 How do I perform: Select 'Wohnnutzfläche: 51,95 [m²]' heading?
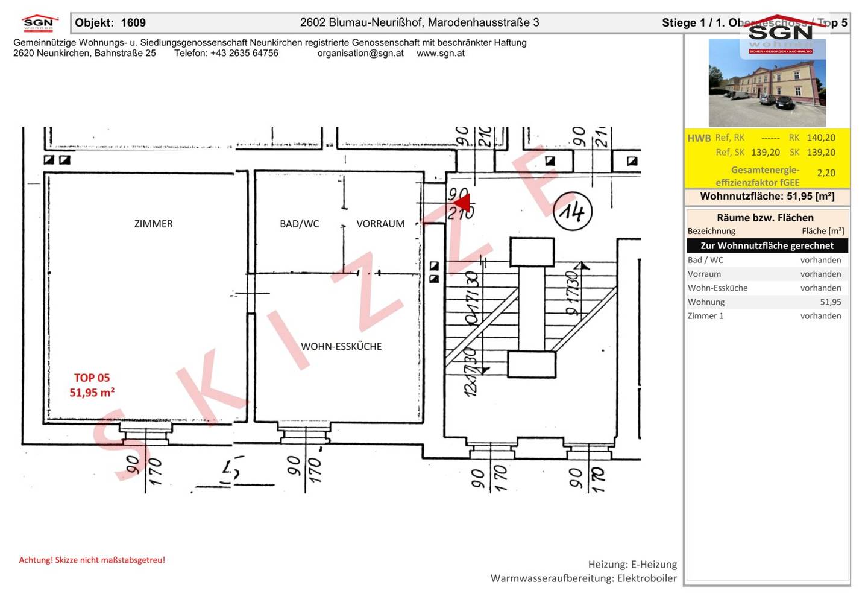767,197
